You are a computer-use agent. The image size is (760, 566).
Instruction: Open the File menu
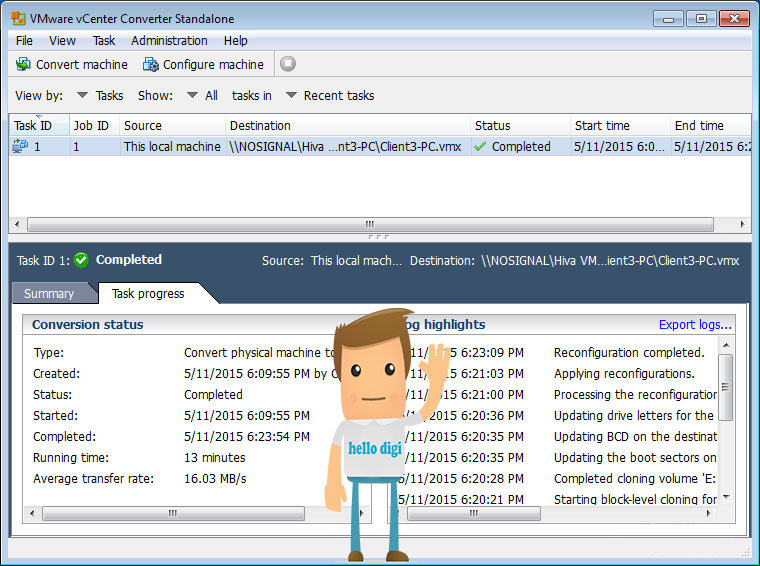24,41
